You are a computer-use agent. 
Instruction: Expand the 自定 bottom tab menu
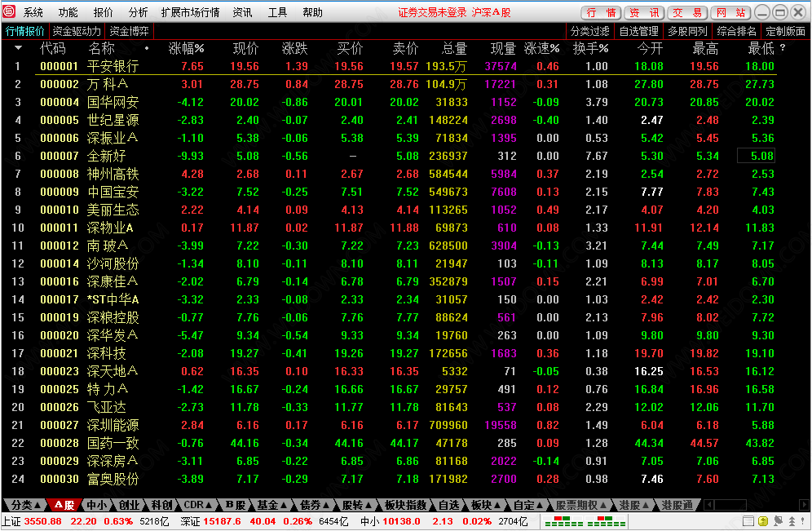[x=528, y=505]
